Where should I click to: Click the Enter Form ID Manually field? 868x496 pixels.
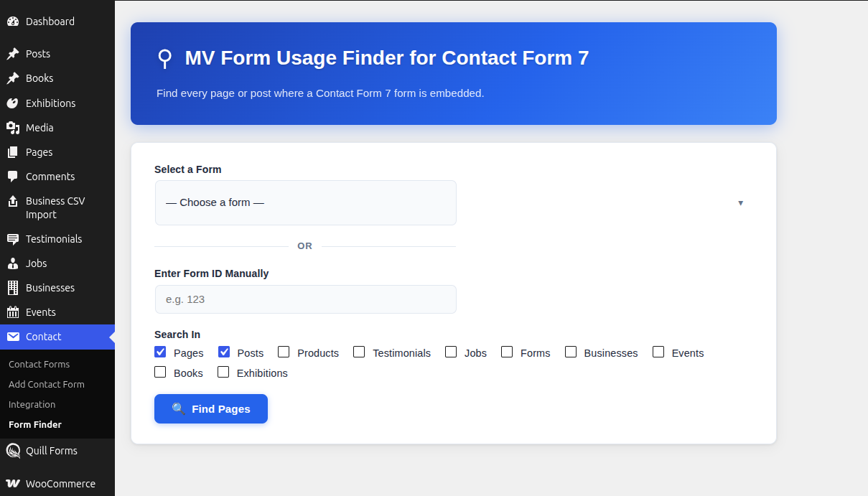coord(306,299)
